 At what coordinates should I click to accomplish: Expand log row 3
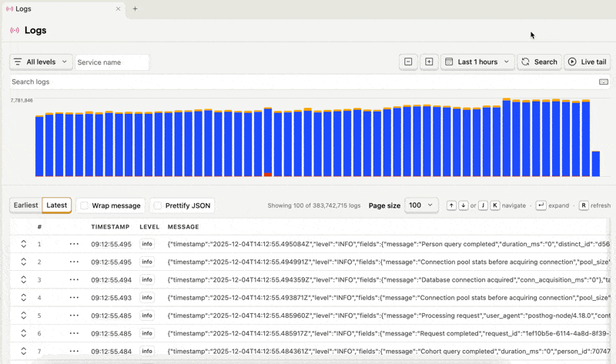(x=24, y=279)
